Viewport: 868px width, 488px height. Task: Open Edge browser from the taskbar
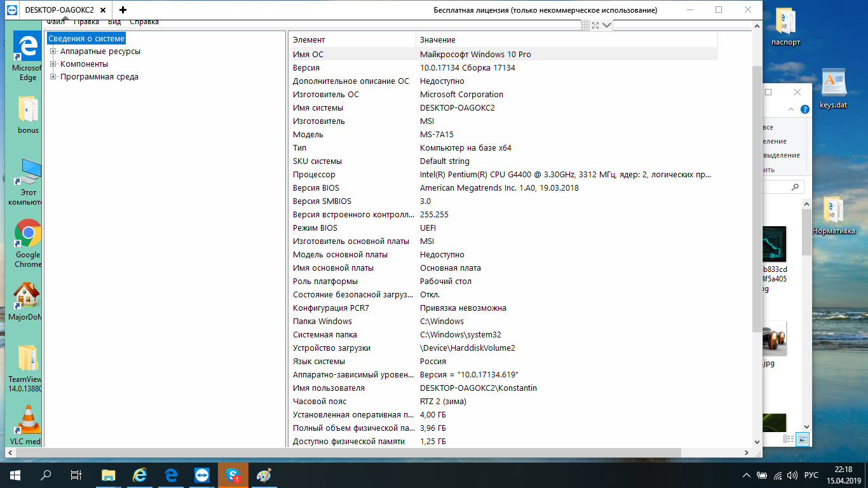171,475
